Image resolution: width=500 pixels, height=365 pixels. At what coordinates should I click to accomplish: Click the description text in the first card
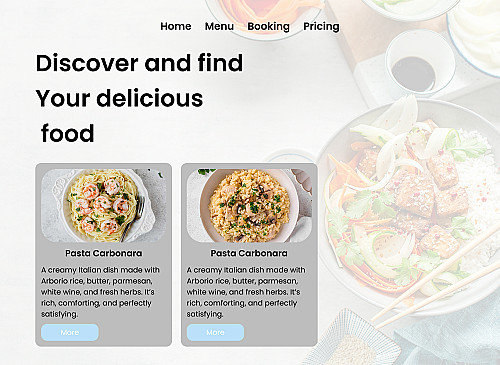100,292
